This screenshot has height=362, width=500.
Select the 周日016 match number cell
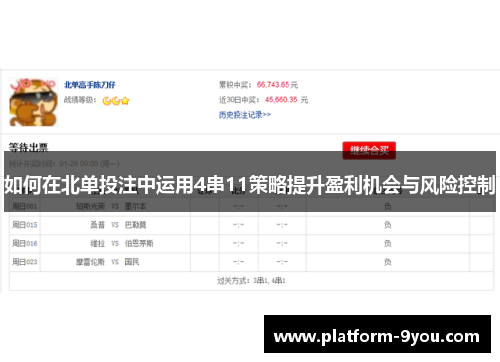(25, 244)
